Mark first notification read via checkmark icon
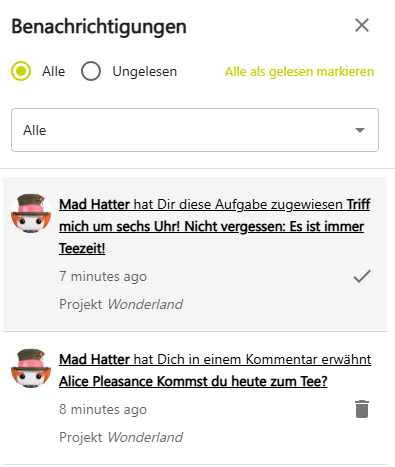395x467 pixels. pos(362,276)
